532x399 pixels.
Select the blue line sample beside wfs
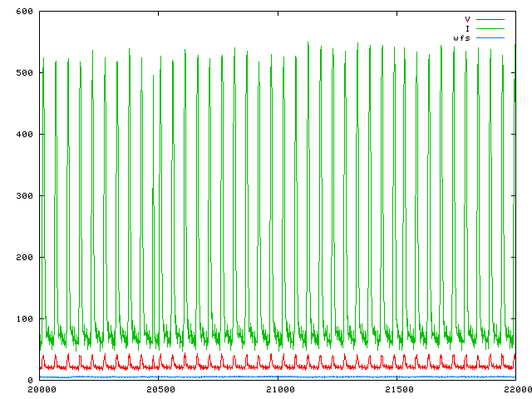point(490,38)
